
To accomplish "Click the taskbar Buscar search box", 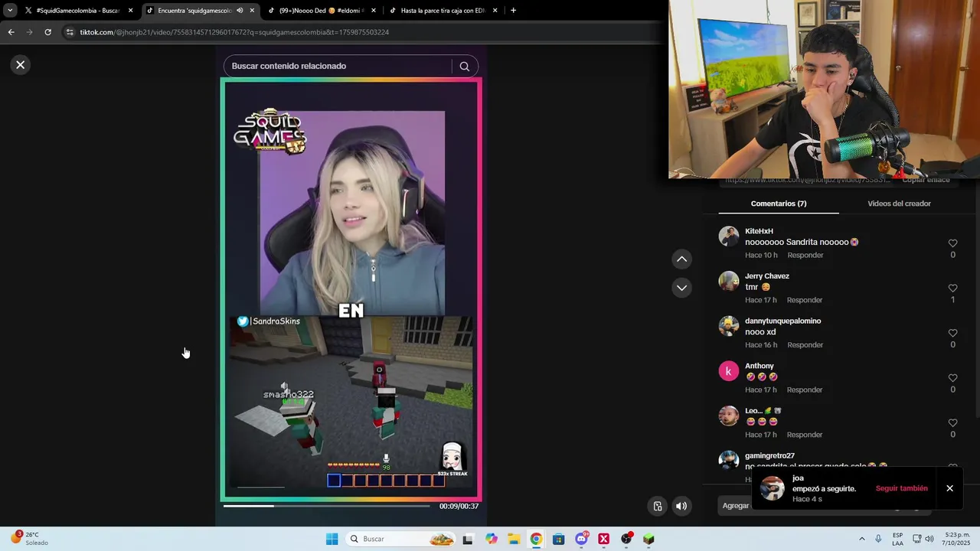I will point(401,539).
